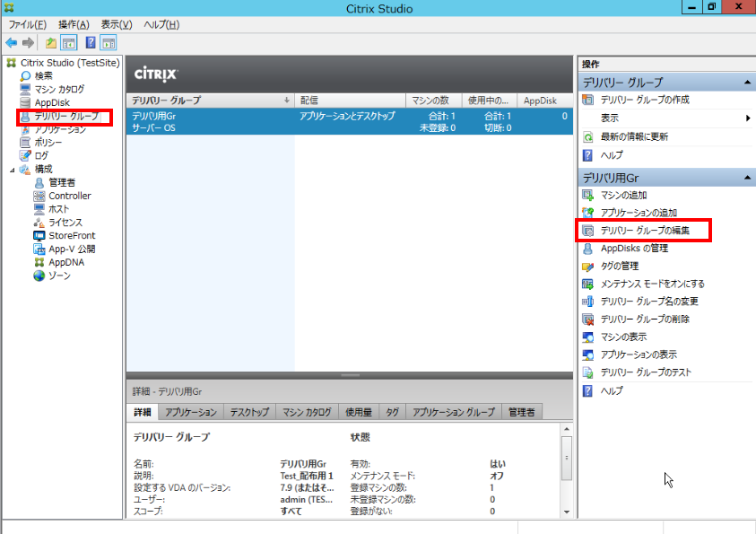Switch to the 管理者 details tab

522,412
